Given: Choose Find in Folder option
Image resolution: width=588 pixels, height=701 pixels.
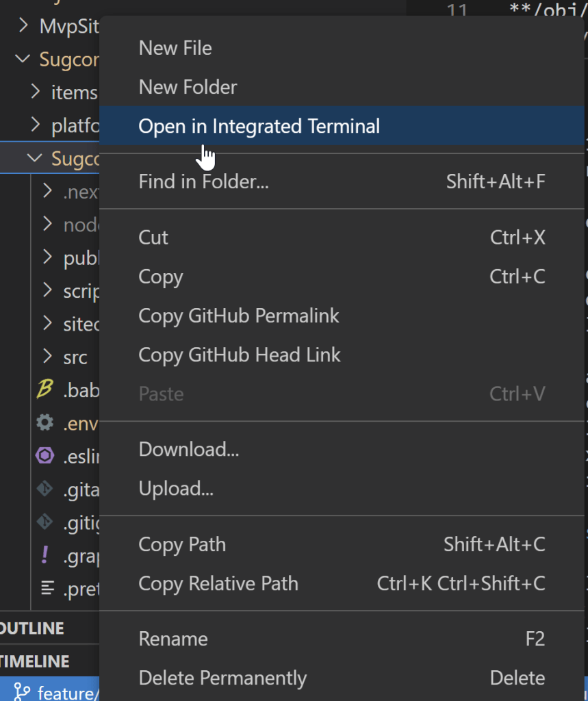Looking at the screenshot, I should [x=203, y=181].
